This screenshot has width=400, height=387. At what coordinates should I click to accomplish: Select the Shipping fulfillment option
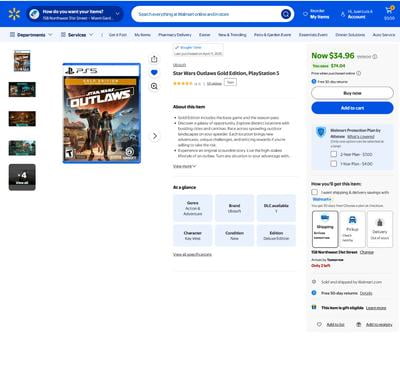325,229
